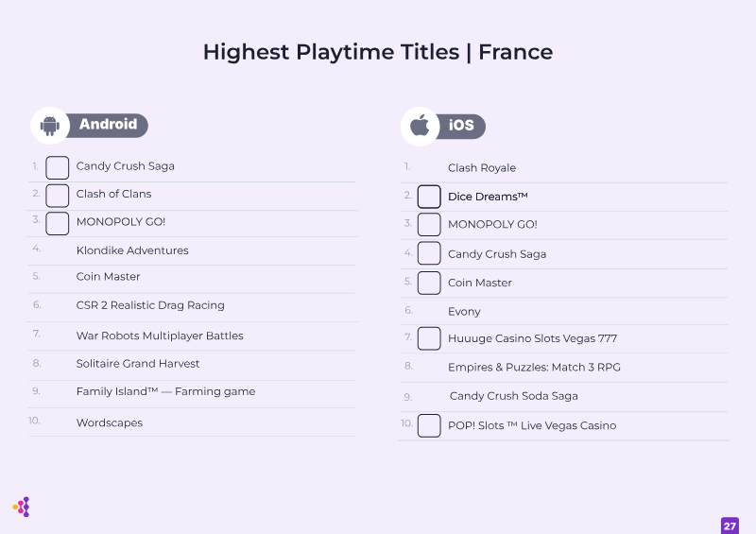
Task: Tick the box next to Huuuge Casino Slots Vegas 777
Action: pos(429,338)
